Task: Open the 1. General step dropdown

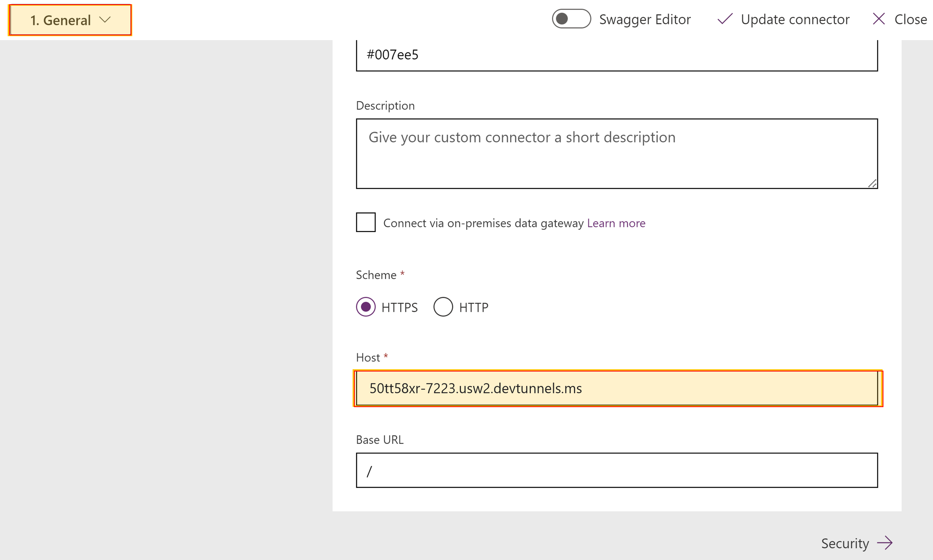Action: [x=70, y=20]
